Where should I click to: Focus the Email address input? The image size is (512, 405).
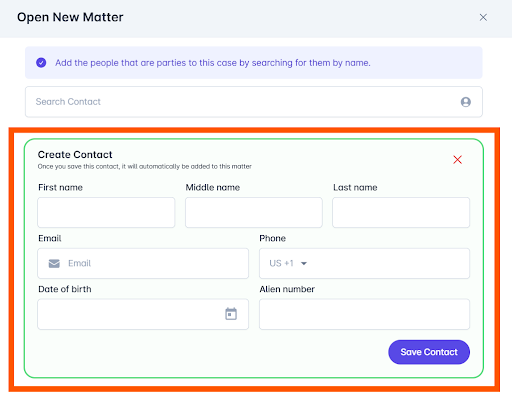point(143,263)
